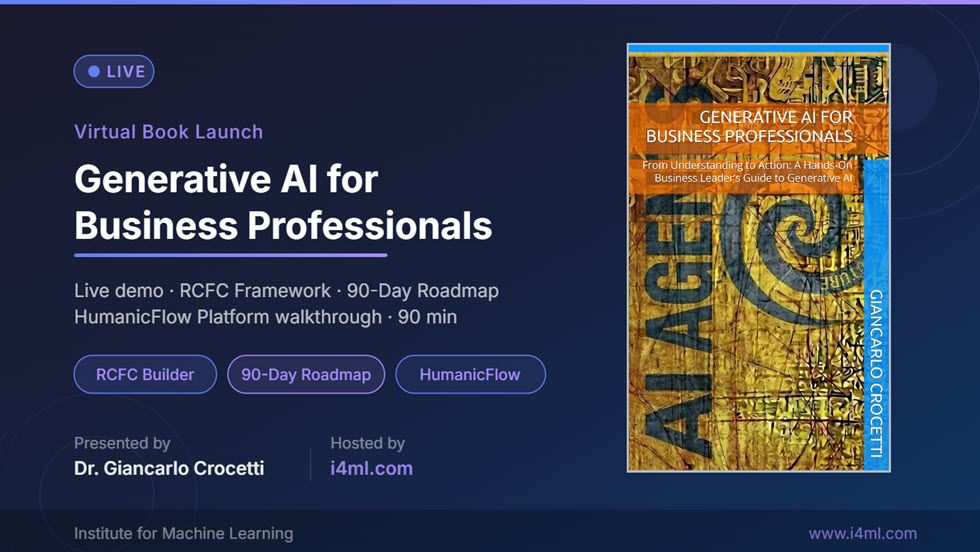The height and width of the screenshot is (552, 980).
Task: Select the RCFC Builder pill
Action: point(145,374)
